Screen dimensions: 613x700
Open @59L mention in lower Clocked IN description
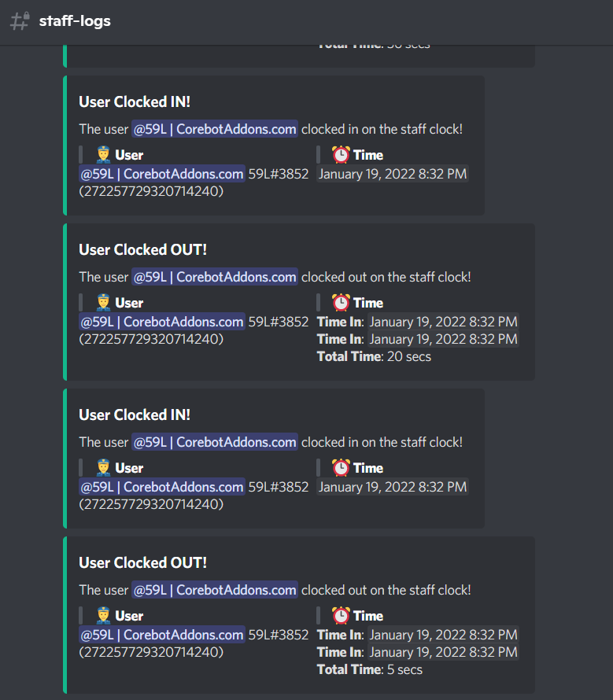(x=214, y=442)
